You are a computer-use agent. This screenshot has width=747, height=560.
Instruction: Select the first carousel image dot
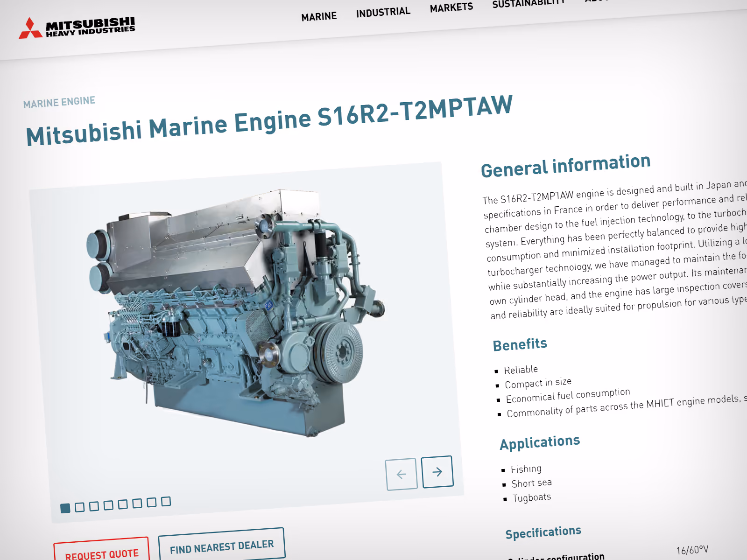pos(65,508)
